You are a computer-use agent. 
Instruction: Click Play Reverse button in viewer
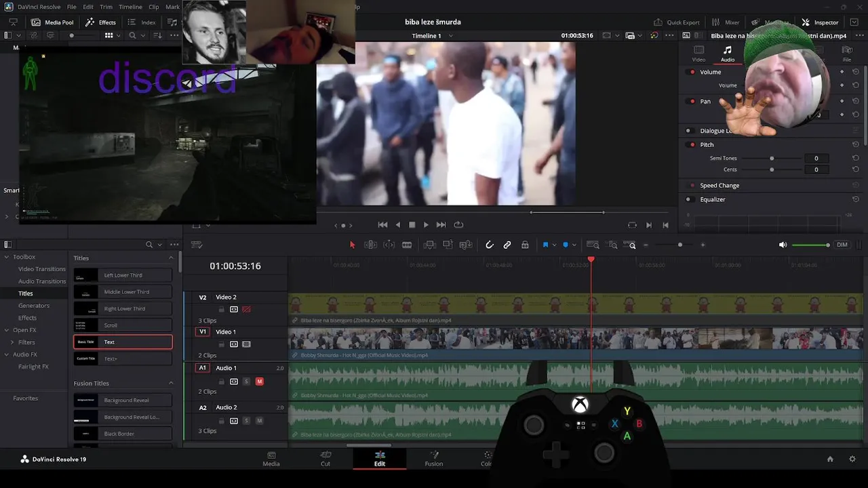(x=397, y=225)
